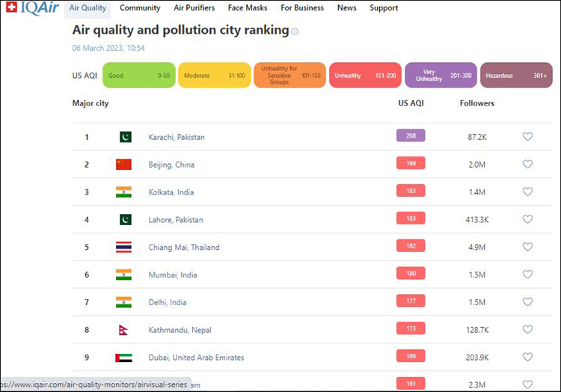The image size is (561, 392).
Task: Expand the Air Purifiers menu
Action: coord(194,8)
